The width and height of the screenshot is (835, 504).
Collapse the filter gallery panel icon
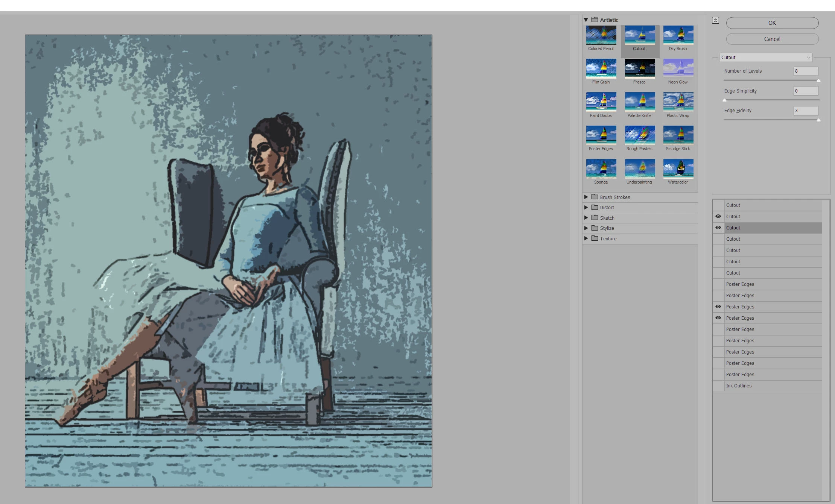715,21
